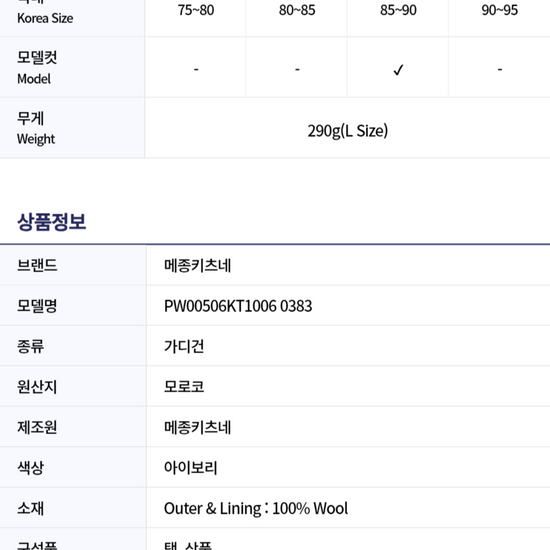Click the product type value 가디건
Screen dimensions: 550x550
(x=184, y=347)
